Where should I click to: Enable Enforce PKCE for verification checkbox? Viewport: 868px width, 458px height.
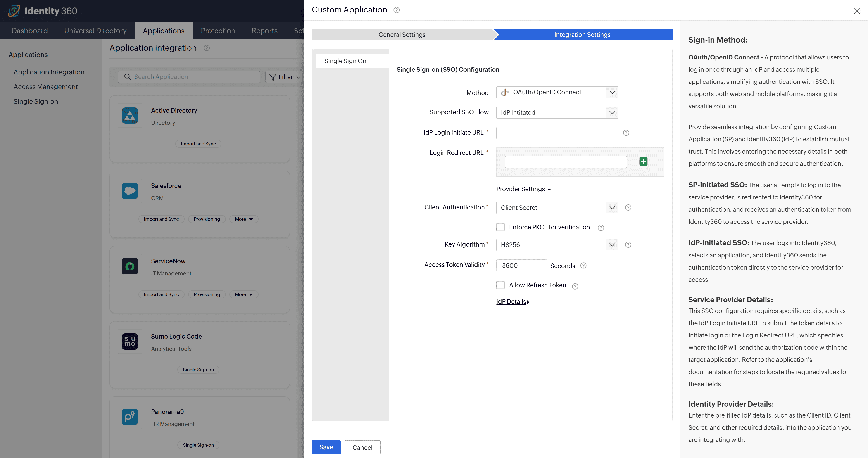tap(500, 227)
